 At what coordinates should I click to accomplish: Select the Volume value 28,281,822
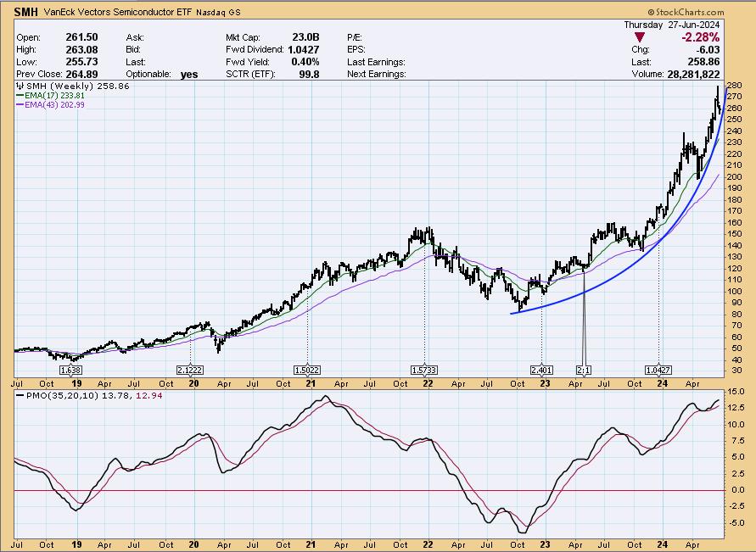[693, 74]
